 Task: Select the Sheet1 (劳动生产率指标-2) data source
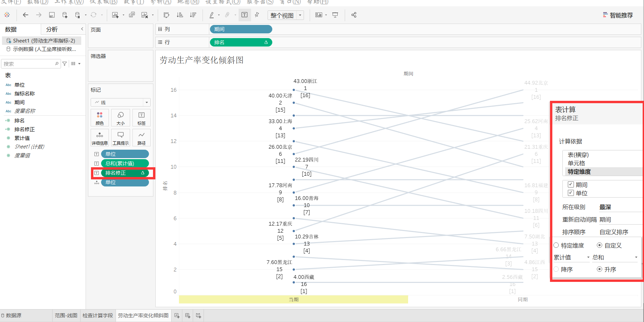(41, 40)
